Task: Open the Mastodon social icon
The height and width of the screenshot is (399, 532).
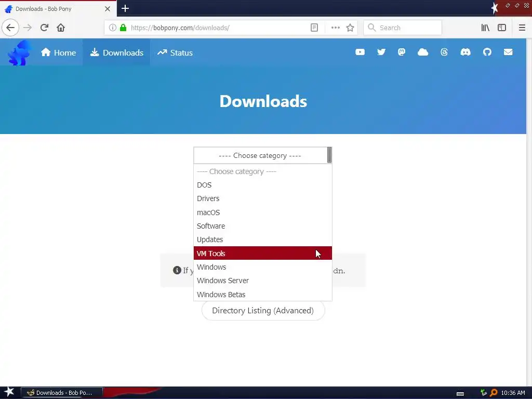Action: pyautogui.click(x=402, y=52)
